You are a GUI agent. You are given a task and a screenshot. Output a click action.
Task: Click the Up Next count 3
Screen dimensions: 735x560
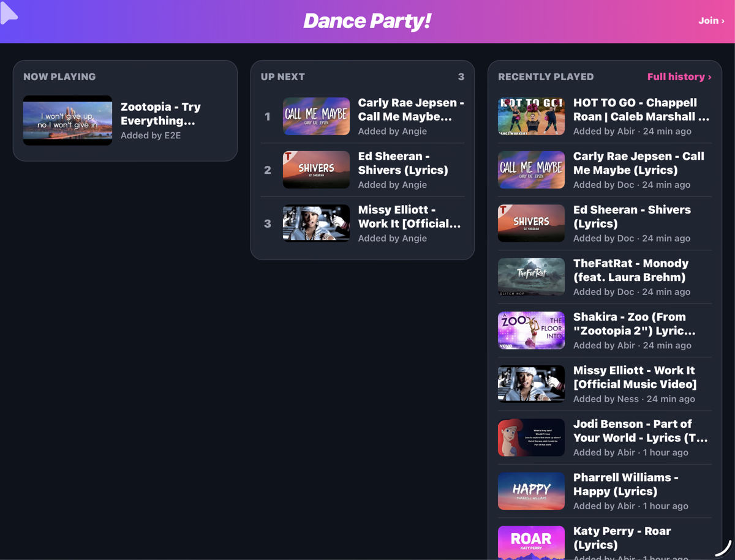tap(461, 77)
